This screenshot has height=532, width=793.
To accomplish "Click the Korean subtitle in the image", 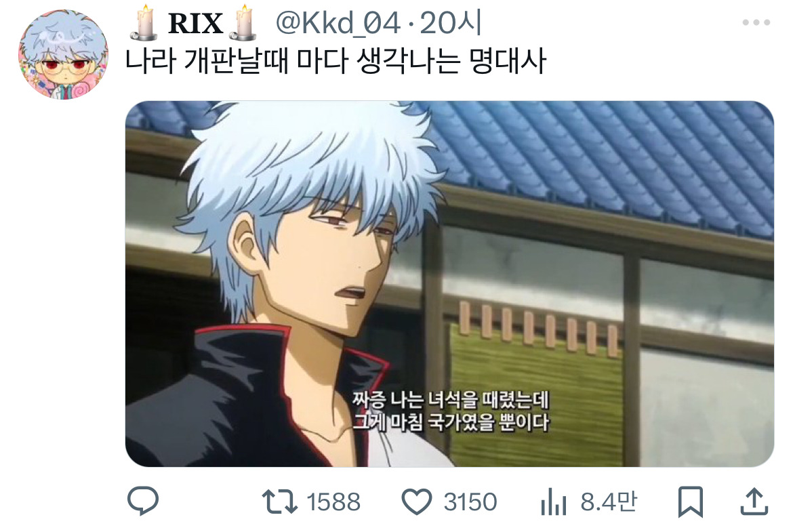I will pyautogui.click(x=451, y=411).
